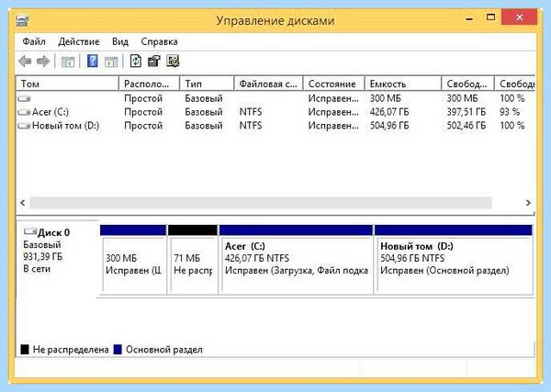Click the Forward arrow toolbar icon
This screenshot has width=551, height=392.
point(43,62)
